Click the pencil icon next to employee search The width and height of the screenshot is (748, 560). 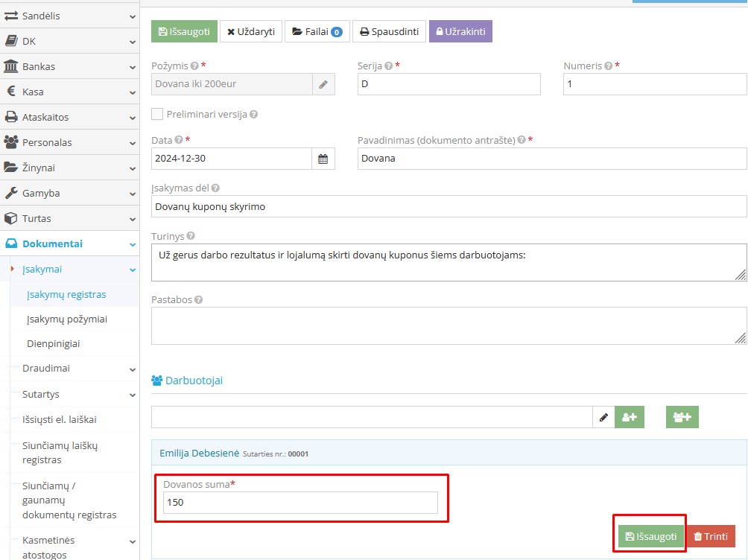[603, 418]
